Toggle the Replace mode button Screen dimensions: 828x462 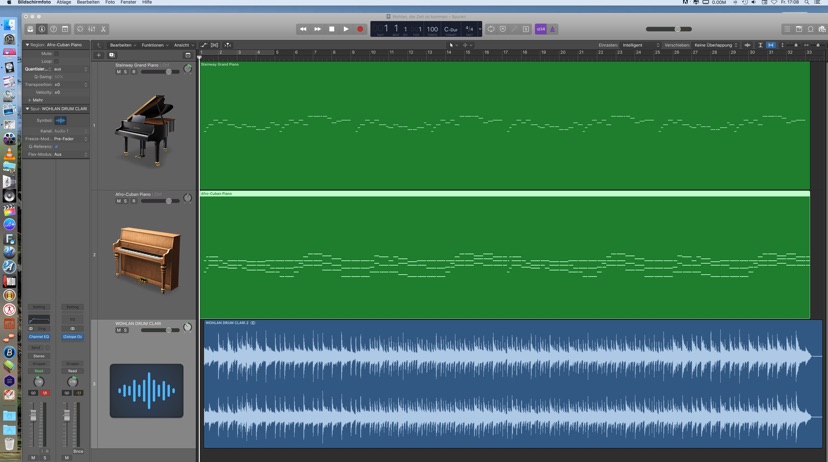[503, 29]
